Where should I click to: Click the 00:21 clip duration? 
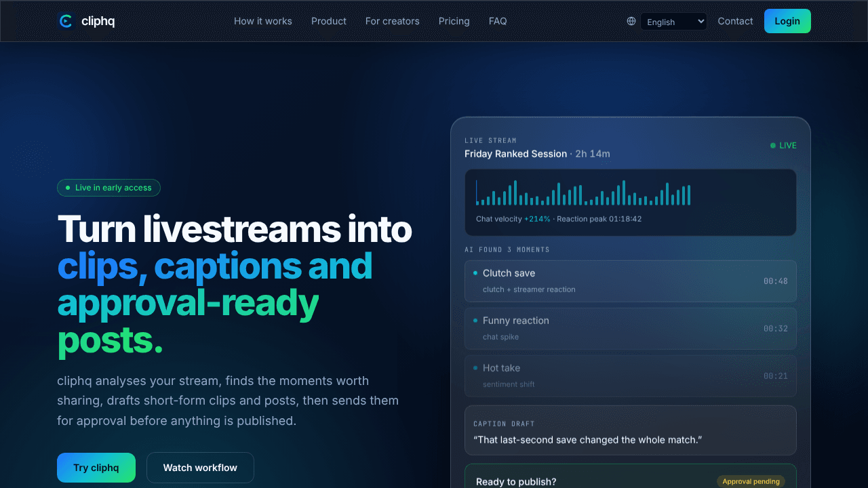776,375
